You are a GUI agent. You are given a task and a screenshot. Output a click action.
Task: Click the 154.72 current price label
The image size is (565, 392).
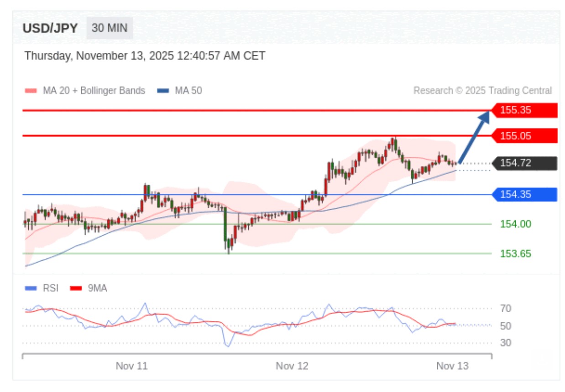pos(524,163)
